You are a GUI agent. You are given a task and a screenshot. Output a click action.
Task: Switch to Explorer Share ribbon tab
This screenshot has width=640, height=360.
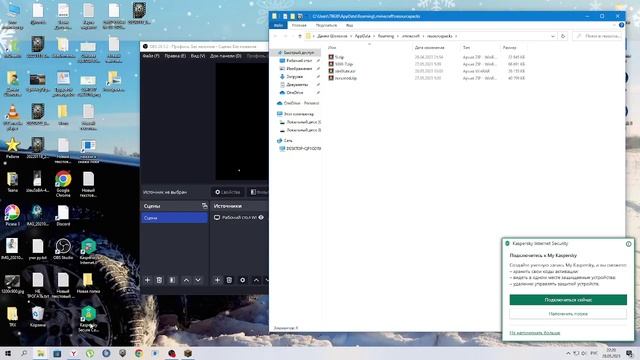pos(327,25)
